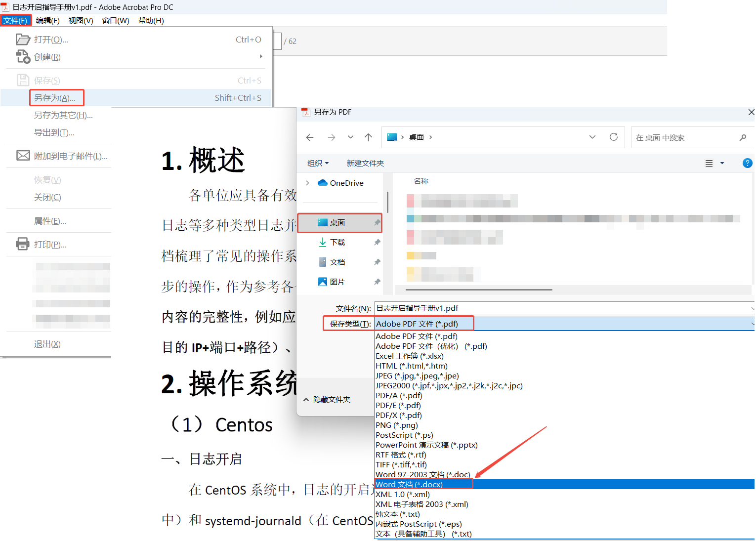The image size is (756, 541).
Task: Open view options dropdown arrow
Action: (x=722, y=163)
